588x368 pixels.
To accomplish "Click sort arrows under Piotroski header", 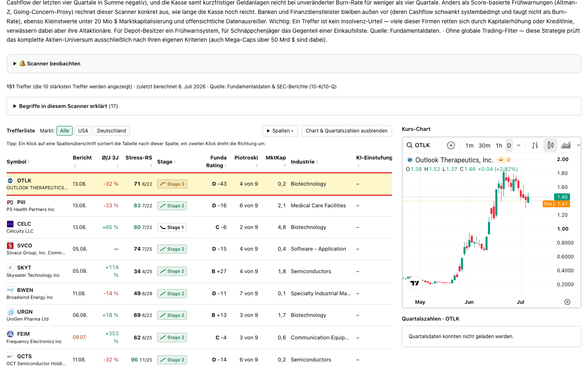I will tap(256, 166).
